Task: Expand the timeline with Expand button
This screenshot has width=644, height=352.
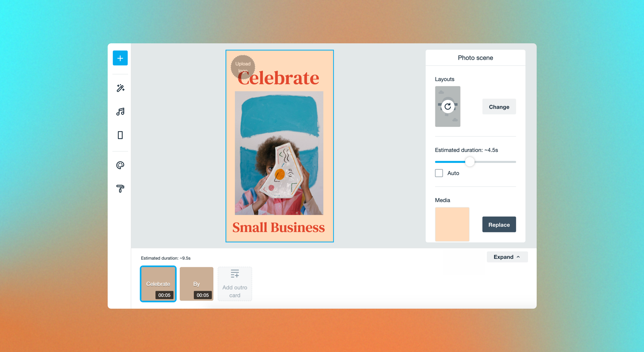Action: pos(507,257)
